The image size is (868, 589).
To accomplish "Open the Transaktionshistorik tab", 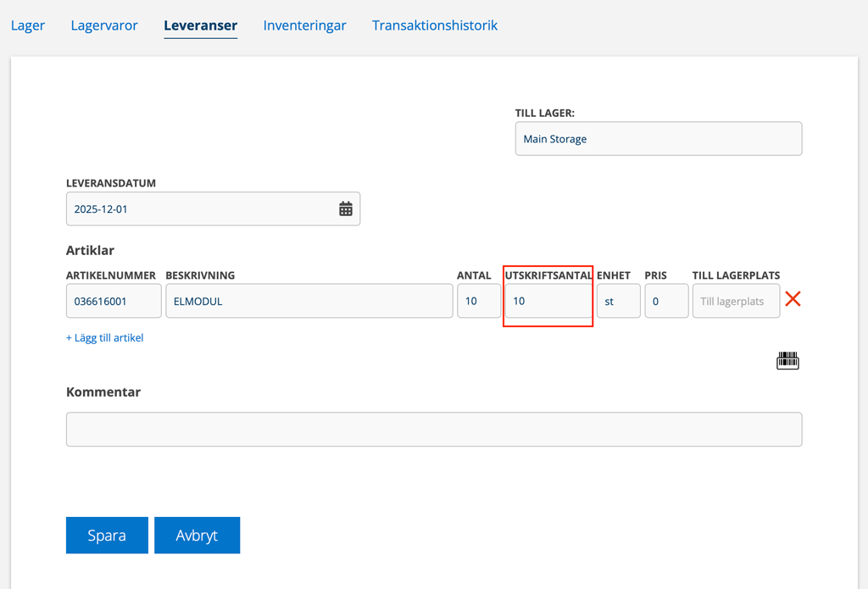I will pyautogui.click(x=434, y=25).
